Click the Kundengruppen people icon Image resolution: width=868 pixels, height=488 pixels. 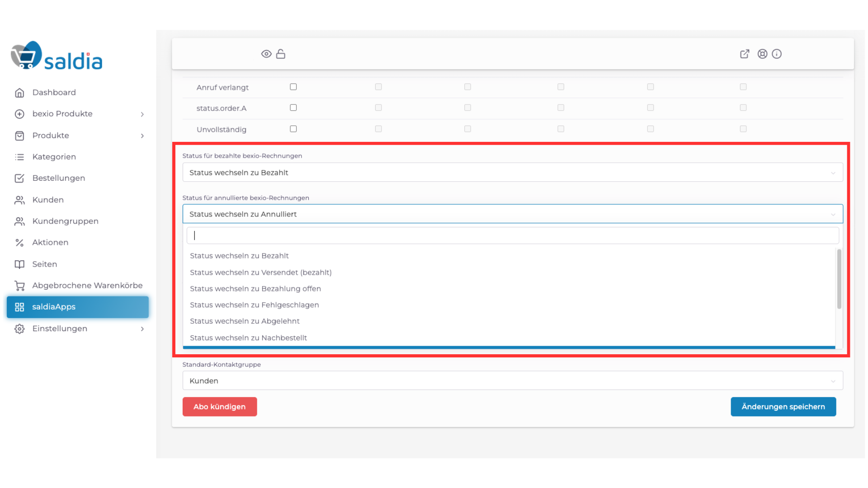pyautogui.click(x=19, y=221)
